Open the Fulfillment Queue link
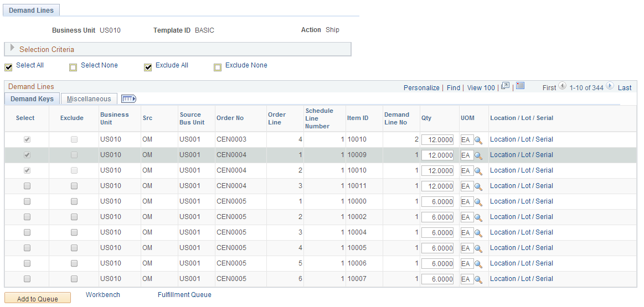This screenshot has height=307, width=644. 184,295
